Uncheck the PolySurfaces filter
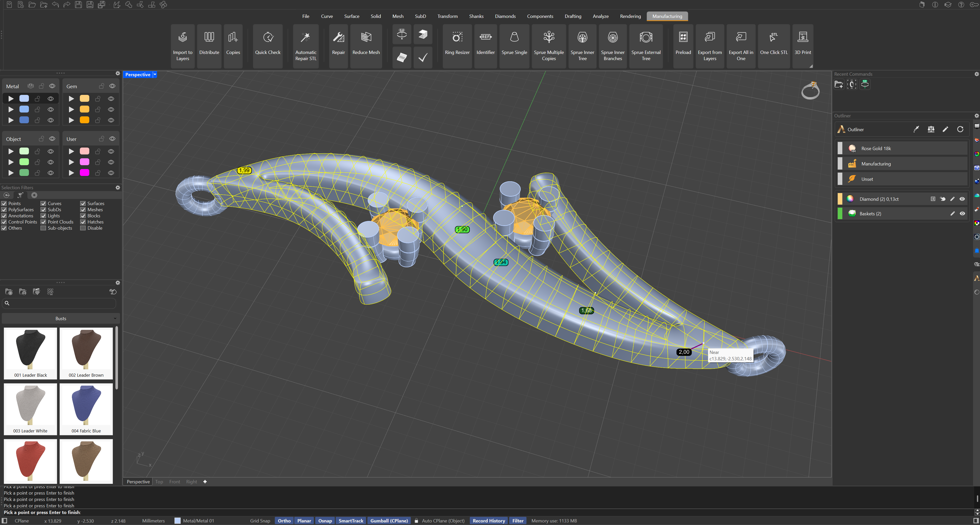Image resolution: width=980 pixels, height=525 pixels. pos(4,209)
